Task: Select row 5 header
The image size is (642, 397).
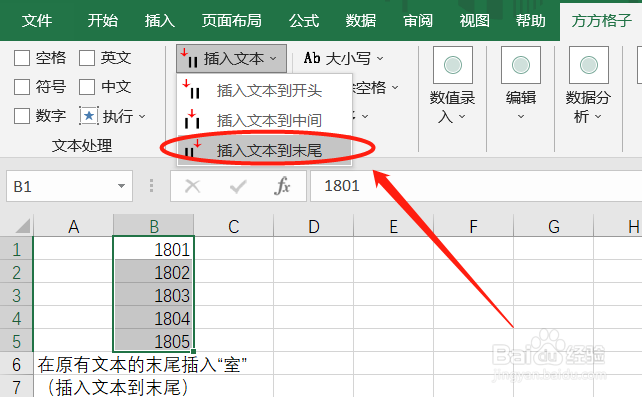Action: pyautogui.click(x=16, y=340)
